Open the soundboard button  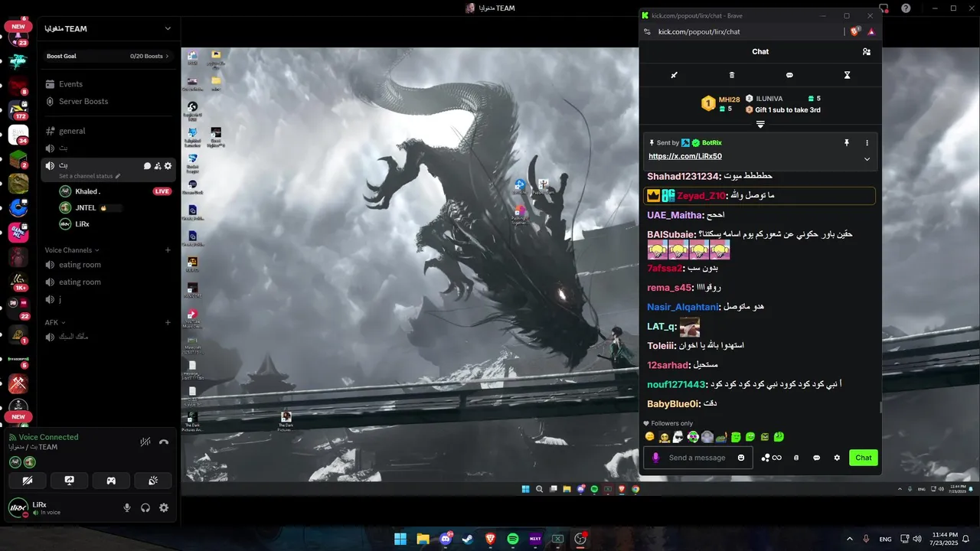coord(153,481)
